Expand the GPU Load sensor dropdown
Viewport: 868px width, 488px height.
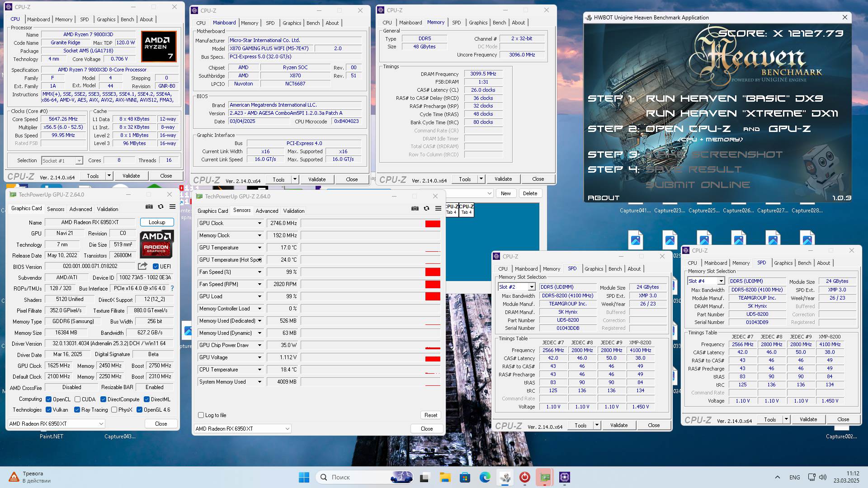(259, 296)
